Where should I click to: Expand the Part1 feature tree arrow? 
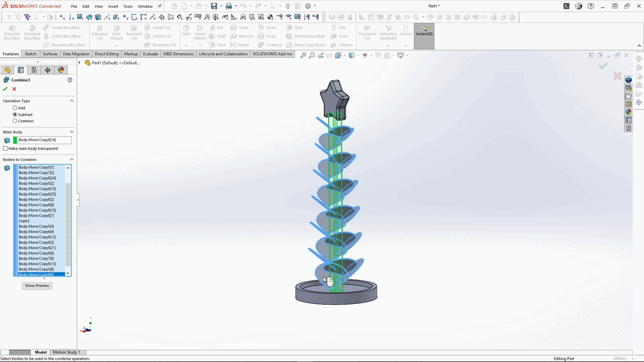pos(79,63)
